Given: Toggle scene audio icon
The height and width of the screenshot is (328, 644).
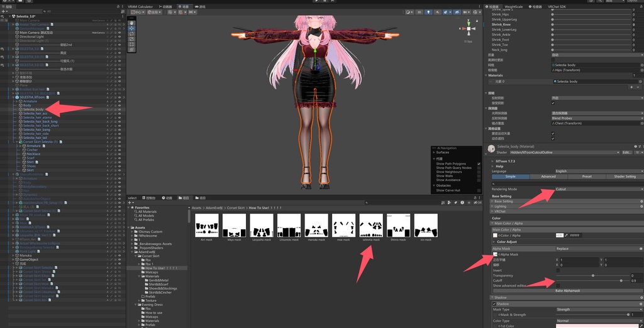Looking at the screenshot, I should [x=438, y=13].
